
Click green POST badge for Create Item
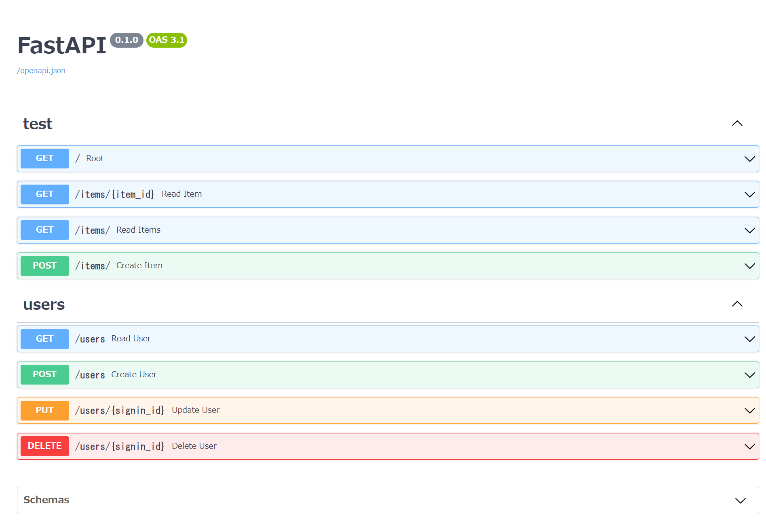[x=45, y=266]
